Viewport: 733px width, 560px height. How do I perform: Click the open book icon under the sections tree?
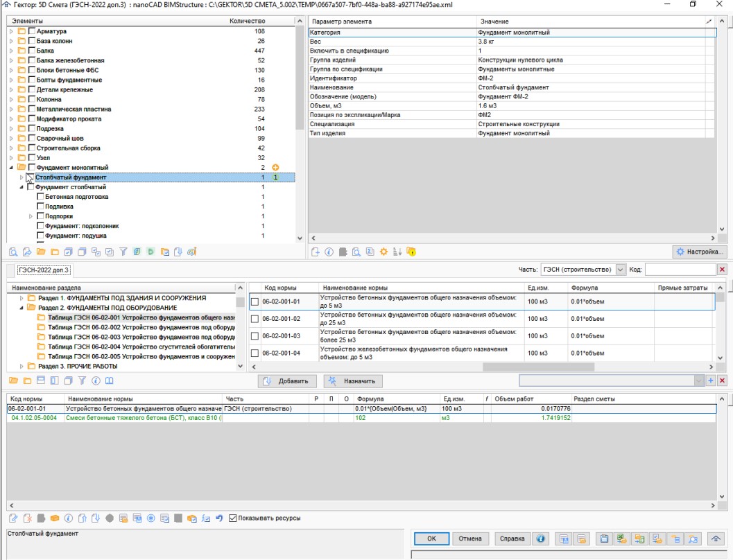point(109,380)
